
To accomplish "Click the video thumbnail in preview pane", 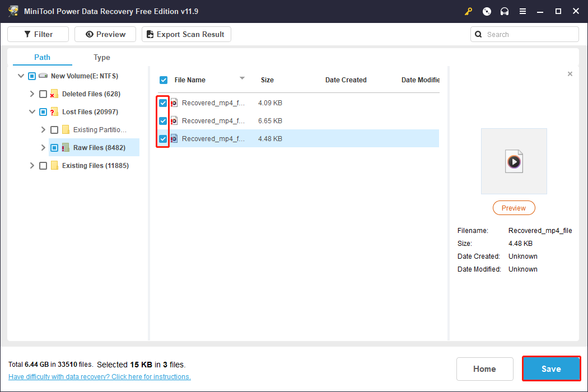I will click(x=514, y=161).
